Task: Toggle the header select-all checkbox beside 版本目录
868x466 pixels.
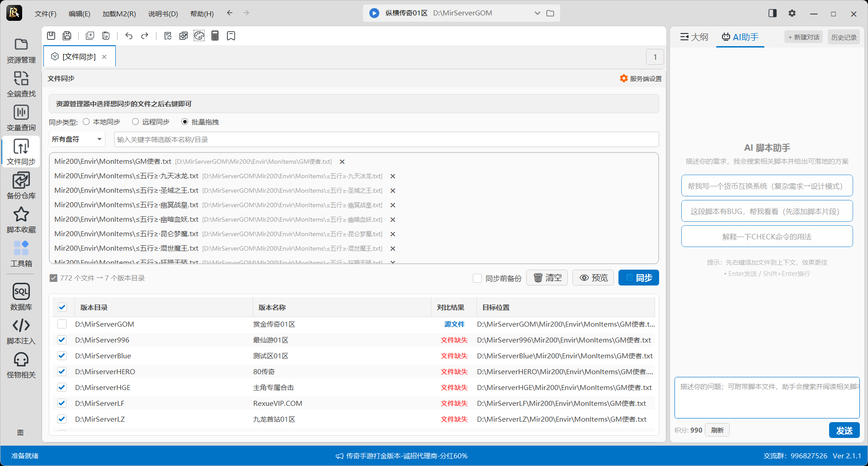Action: 62,307
